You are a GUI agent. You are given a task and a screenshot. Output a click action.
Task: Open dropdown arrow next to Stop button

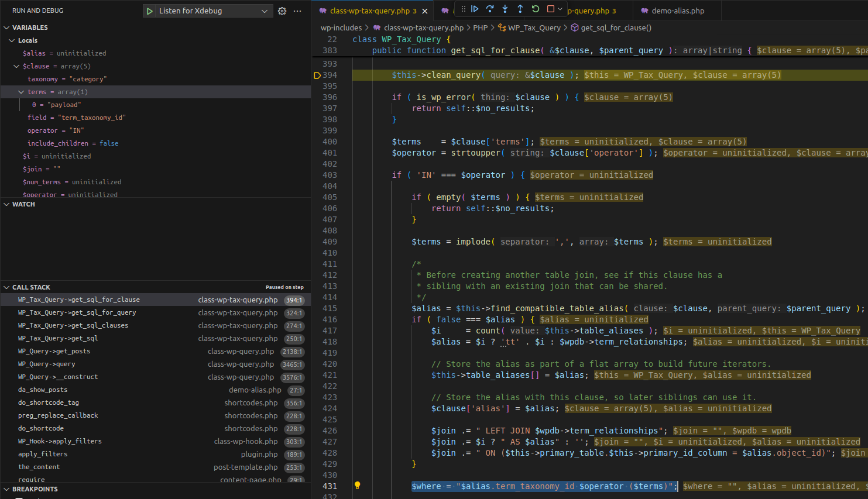(560, 9)
